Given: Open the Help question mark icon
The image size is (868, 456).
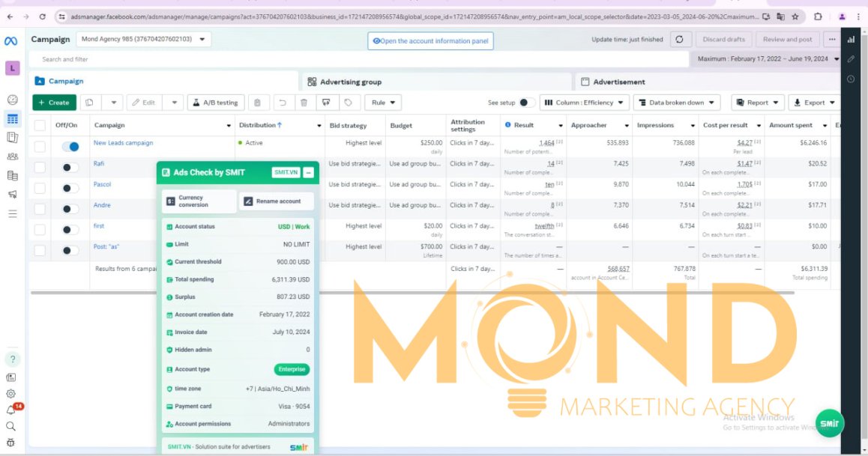Looking at the screenshot, I should click(12, 359).
